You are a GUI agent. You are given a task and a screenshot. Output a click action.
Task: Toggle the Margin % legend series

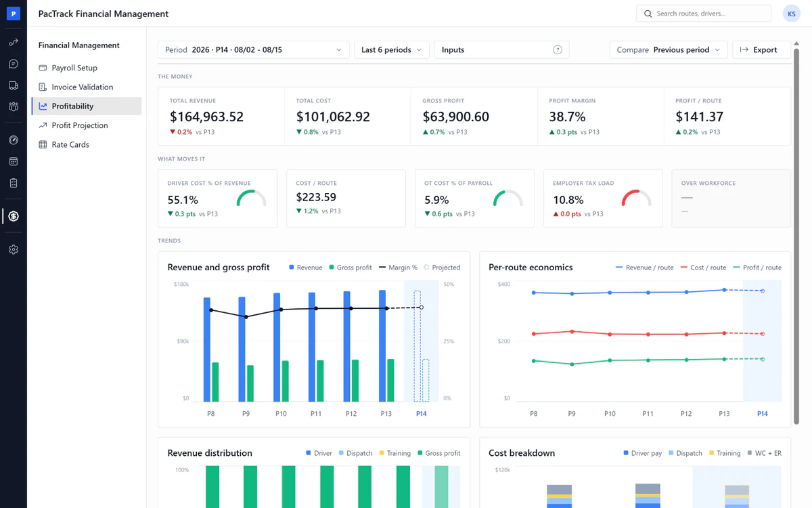(x=398, y=268)
